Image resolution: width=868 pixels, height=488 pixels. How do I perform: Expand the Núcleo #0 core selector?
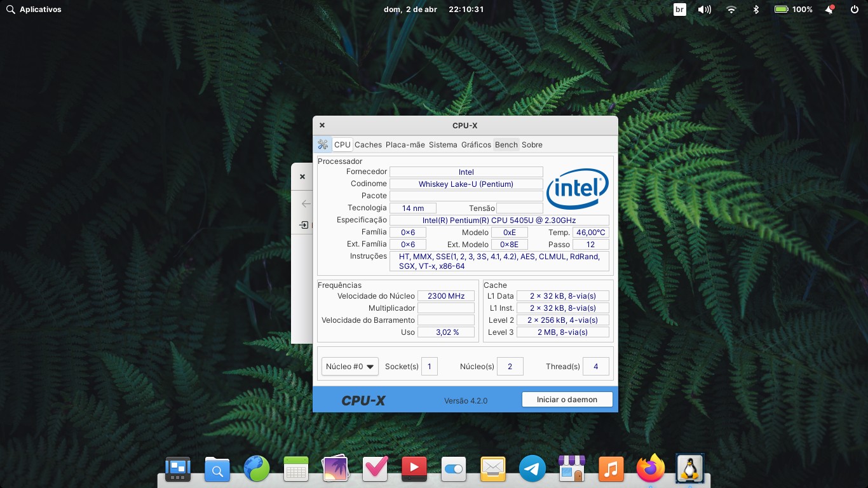click(350, 367)
